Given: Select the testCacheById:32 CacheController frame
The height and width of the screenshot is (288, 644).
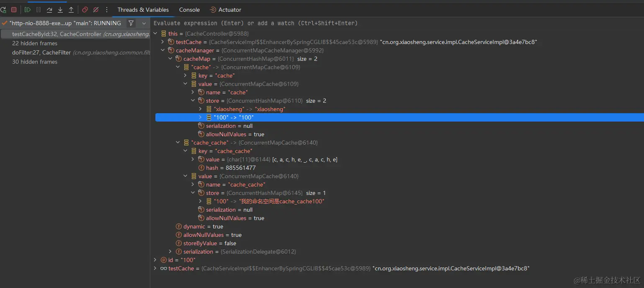Looking at the screenshot, I should pos(75,34).
